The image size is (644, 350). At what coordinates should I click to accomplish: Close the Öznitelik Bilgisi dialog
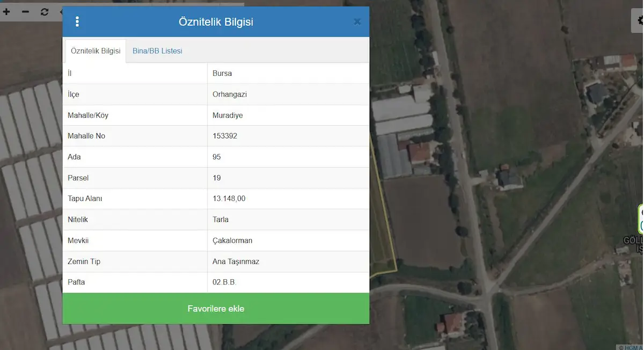click(x=357, y=21)
